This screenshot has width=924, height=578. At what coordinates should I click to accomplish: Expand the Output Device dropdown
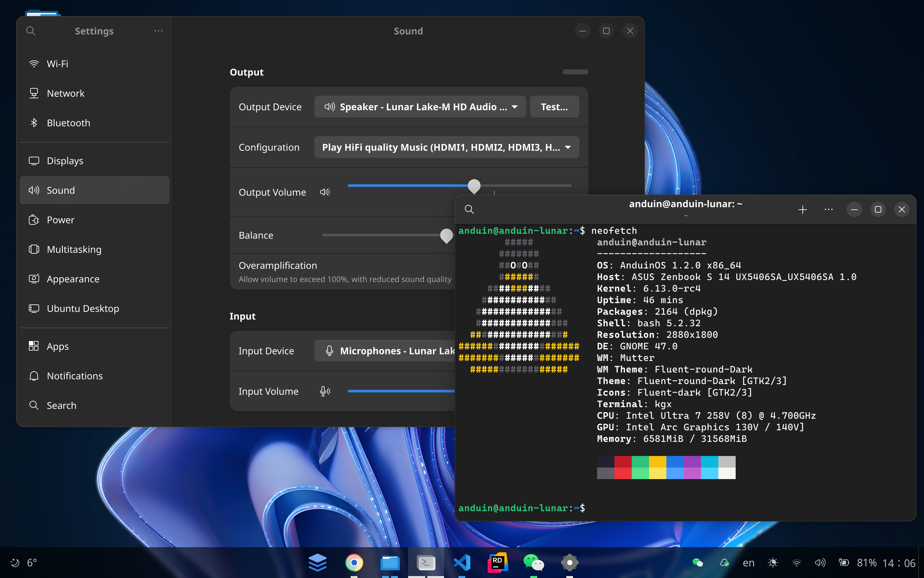click(420, 107)
